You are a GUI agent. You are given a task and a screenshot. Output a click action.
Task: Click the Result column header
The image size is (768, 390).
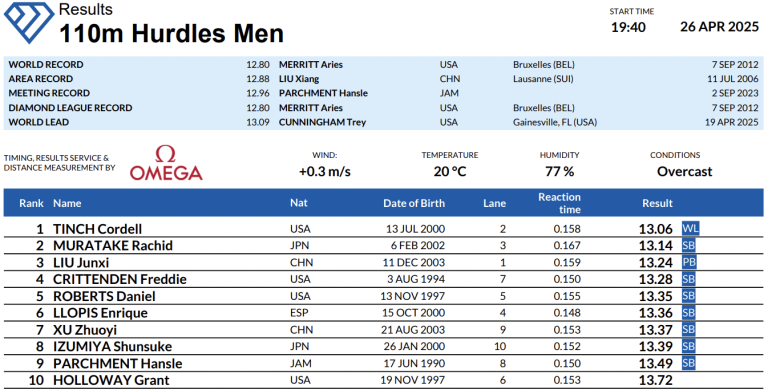[x=657, y=203]
